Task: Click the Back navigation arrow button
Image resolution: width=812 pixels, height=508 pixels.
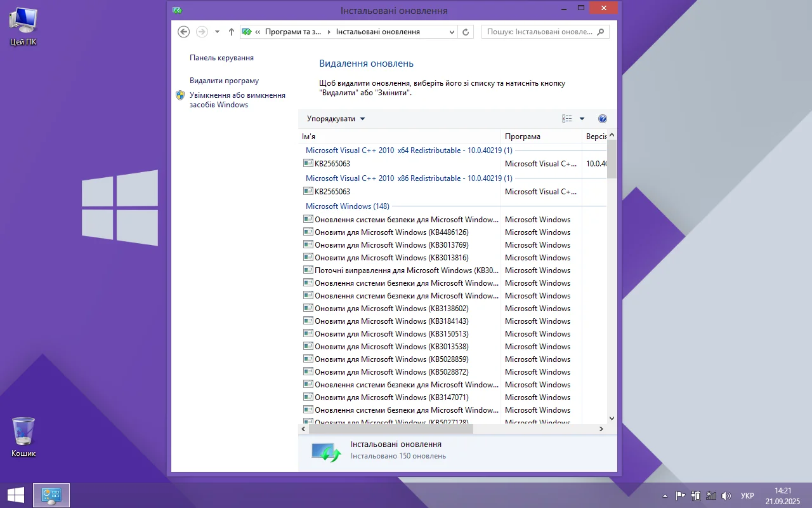Action: (x=183, y=32)
